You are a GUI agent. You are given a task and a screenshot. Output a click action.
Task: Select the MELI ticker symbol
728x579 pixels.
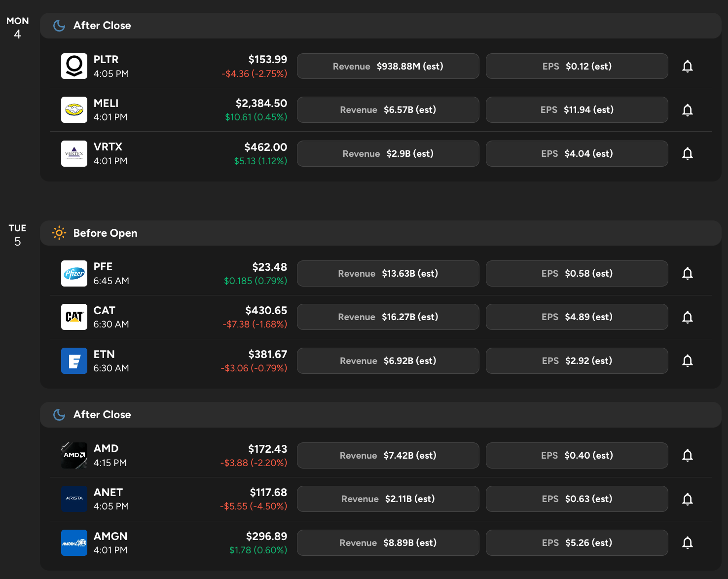click(106, 103)
